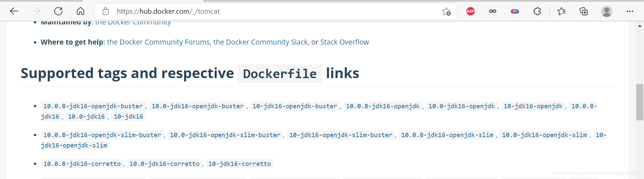Viewport: 644px width, 179px height.
Task: Open the 10.0-jdk16-openjdk-slim-buster tag
Action: pyautogui.click(x=225, y=135)
